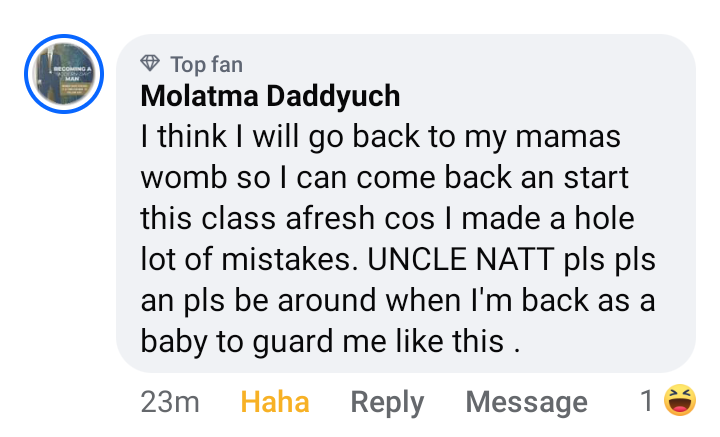This screenshot has height=437, width=720.
Task: Open Molatma Daddyuch's profile via name
Action: click(x=270, y=96)
